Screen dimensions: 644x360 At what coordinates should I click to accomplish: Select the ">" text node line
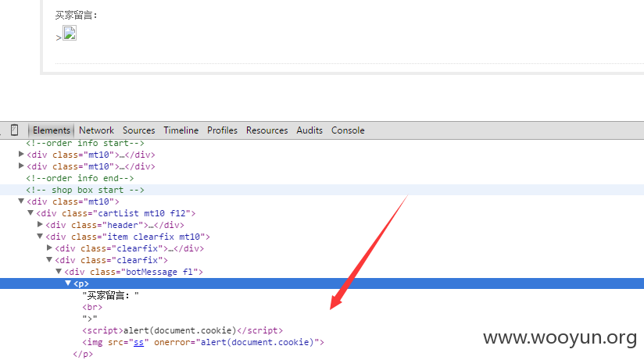coord(90,319)
